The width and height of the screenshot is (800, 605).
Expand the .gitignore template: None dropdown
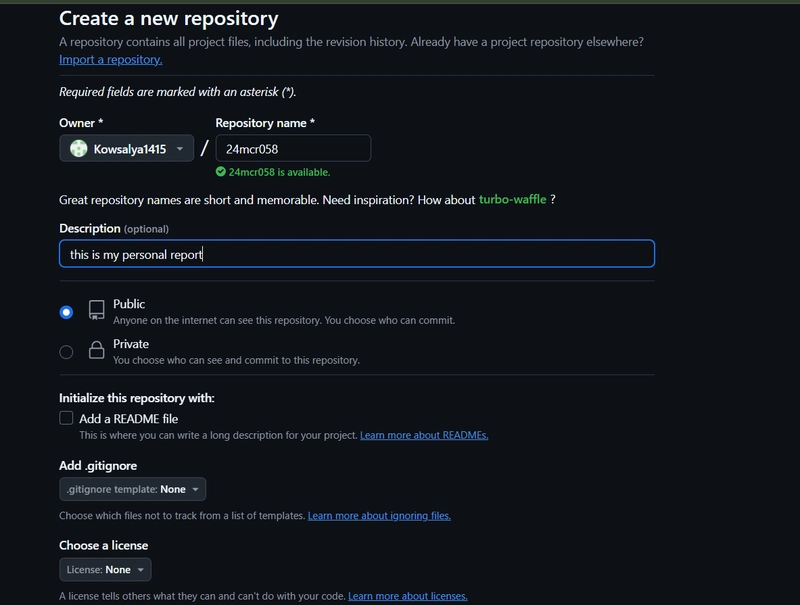pyautogui.click(x=133, y=489)
